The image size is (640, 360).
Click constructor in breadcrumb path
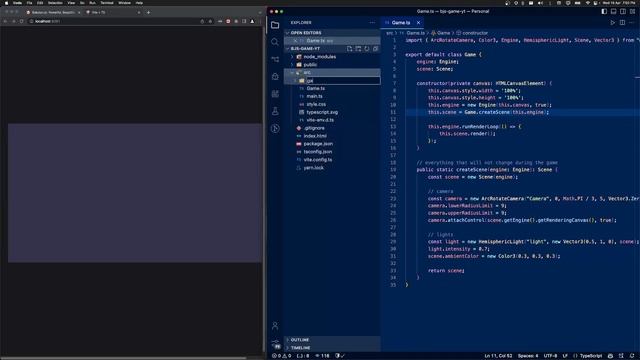tap(475, 33)
